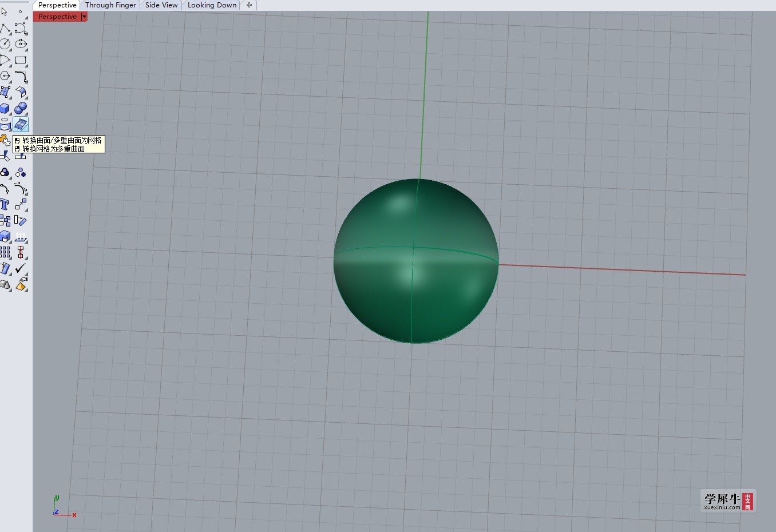Pick the Circle tool

5,43
